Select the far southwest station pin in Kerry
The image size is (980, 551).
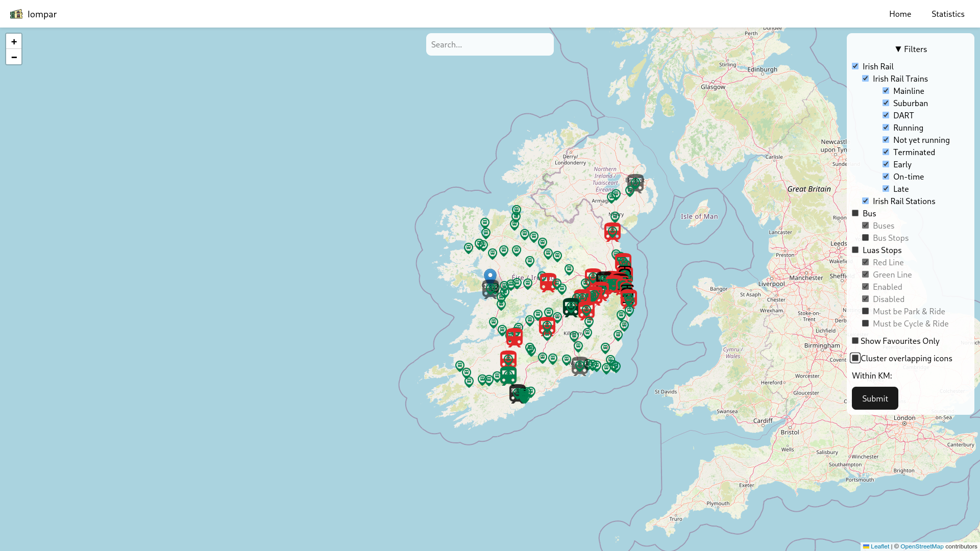click(460, 366)
